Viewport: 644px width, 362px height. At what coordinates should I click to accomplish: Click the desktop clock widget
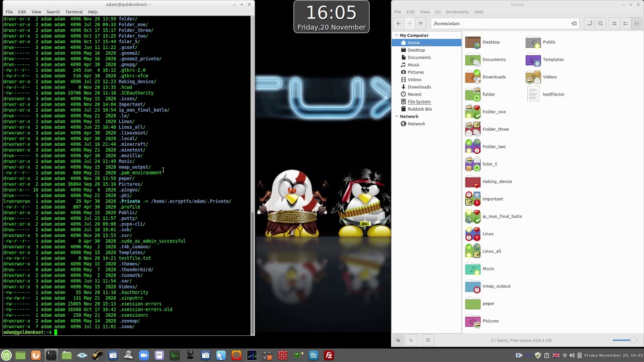pyautogui.click(x=332, y=17)
